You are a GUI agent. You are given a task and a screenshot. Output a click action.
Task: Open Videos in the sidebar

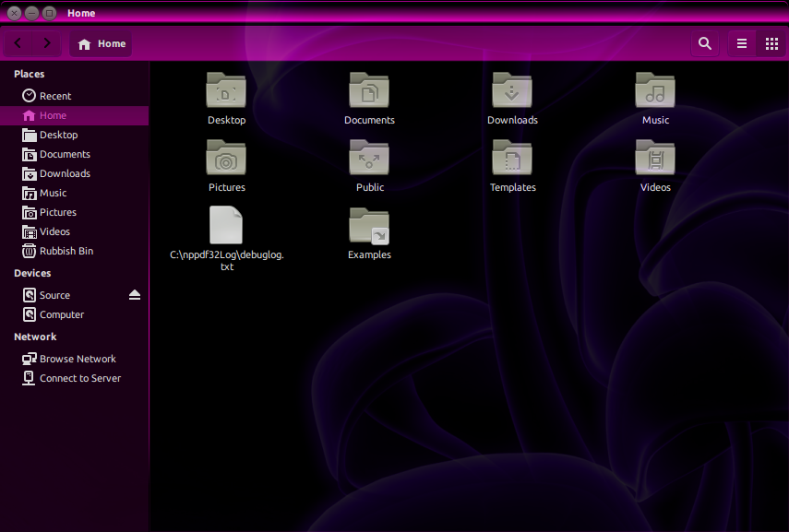click(x=75, y=231)
